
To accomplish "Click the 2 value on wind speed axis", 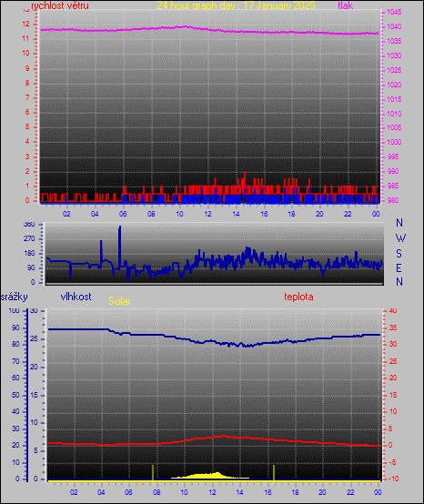I will [27, 171].
